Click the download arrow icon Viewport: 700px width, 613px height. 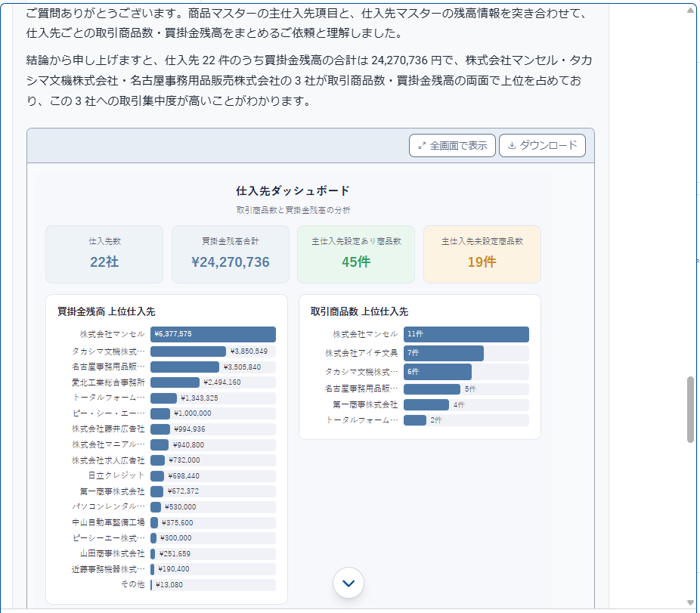(512, 146)
